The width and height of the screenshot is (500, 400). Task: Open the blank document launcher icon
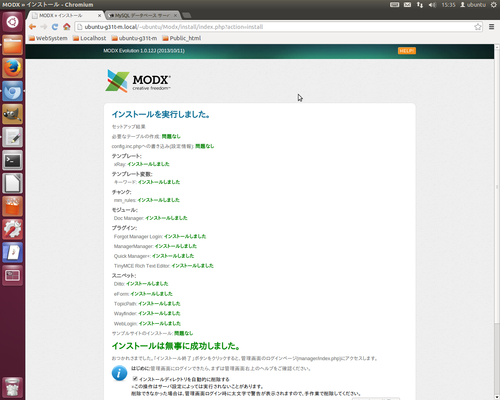tap(12, 183)
